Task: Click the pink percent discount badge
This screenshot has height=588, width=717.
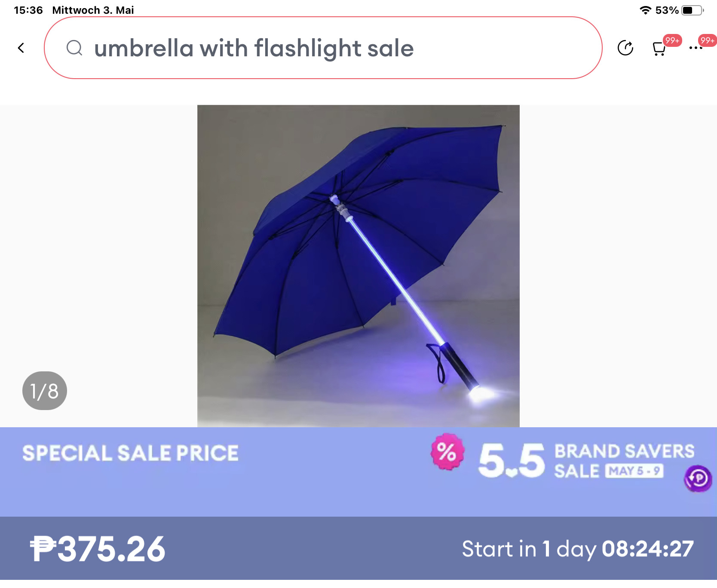Action: pyautogui.click(x=447, y=452)
